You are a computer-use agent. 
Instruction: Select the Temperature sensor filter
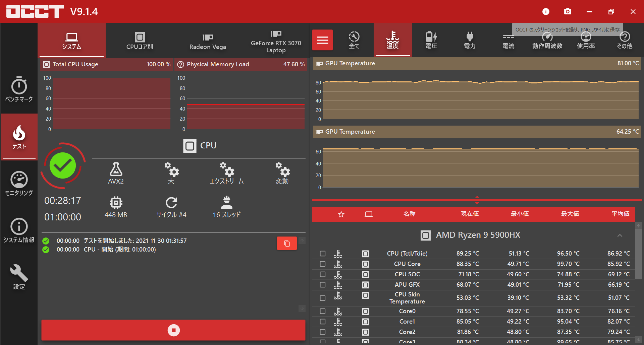[x=393, y=40]
